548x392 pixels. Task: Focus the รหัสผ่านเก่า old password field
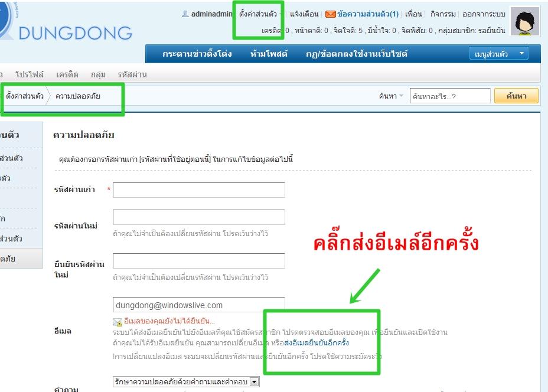pos(198,190)
